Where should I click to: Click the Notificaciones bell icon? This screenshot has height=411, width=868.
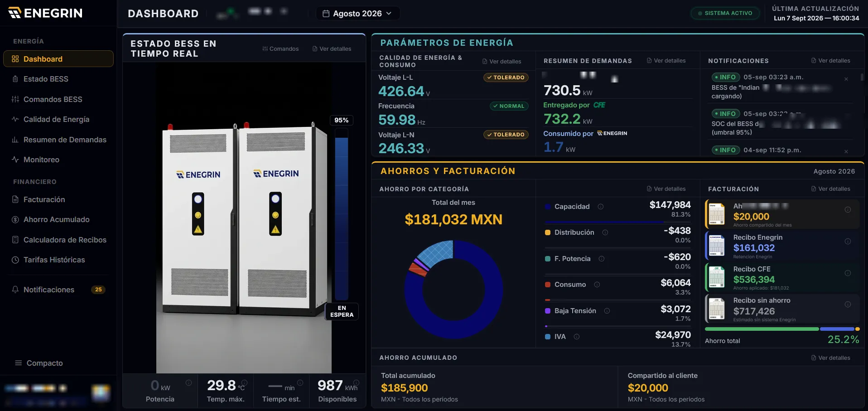point(15,290)
